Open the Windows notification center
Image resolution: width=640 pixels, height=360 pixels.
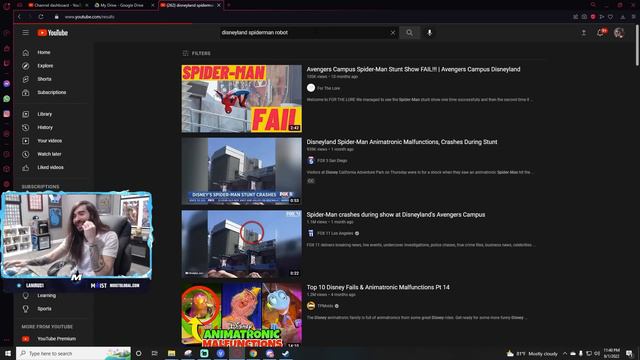(x=629, y=353)
